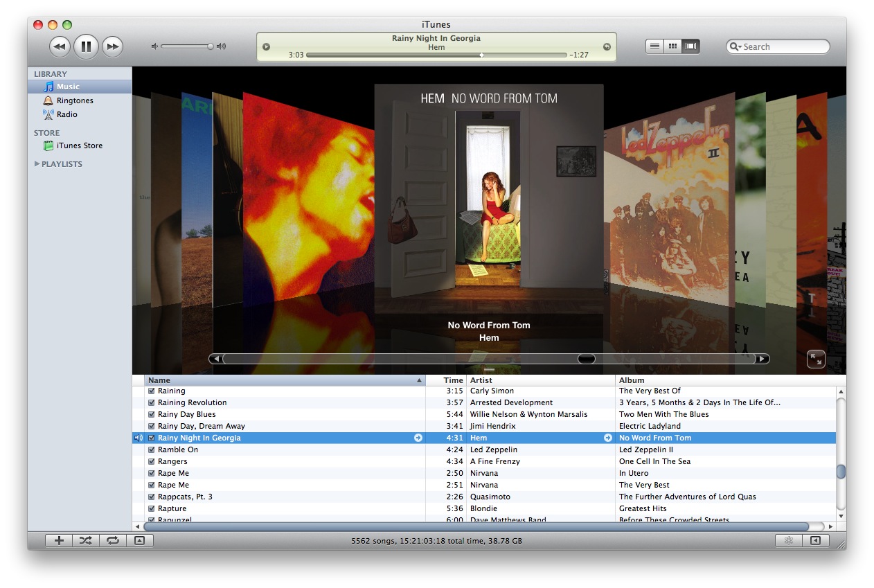The width and height of the screenshot is (874, 588).
Task: Select Willie Nelson & Wynton Marsalis artist cell
Action: pyautogui.click(x=541, y=414)
